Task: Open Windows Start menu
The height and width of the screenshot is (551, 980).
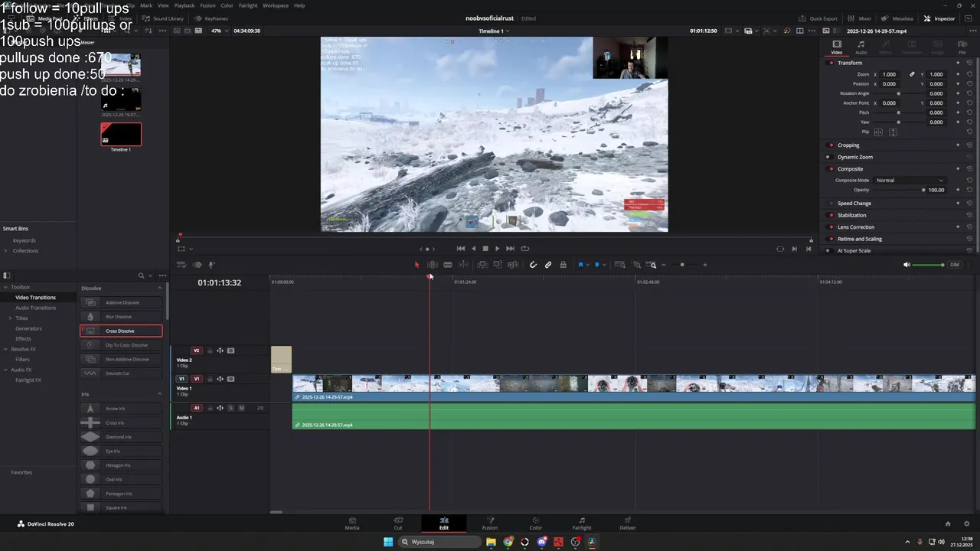Action: 388,542
